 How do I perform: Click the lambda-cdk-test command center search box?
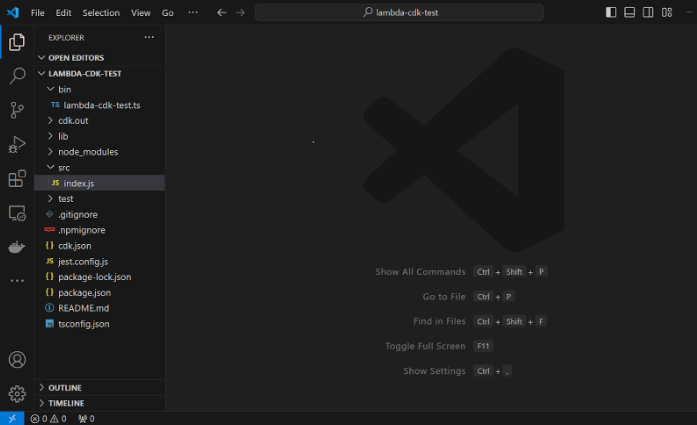click(x=399, y=12)
